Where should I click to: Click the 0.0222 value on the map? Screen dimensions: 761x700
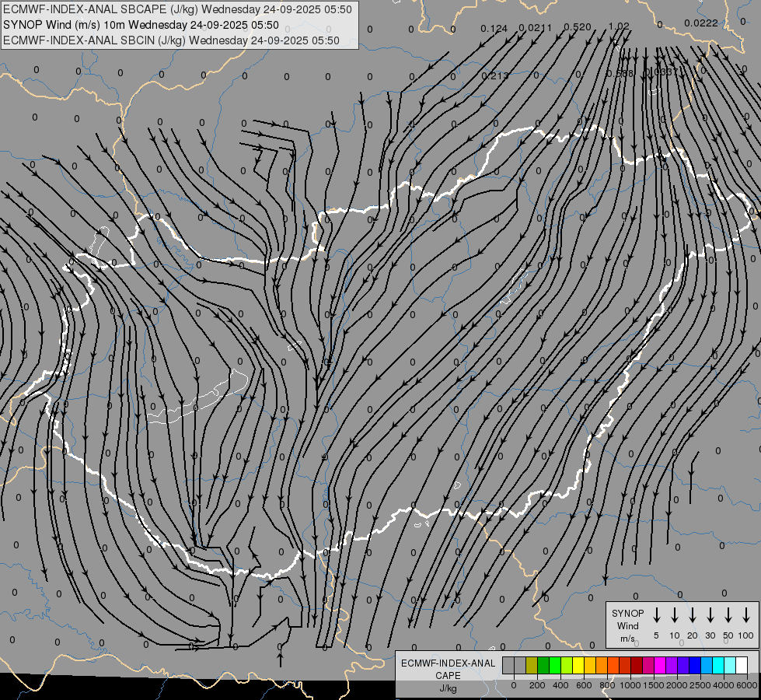pos(701,23)
